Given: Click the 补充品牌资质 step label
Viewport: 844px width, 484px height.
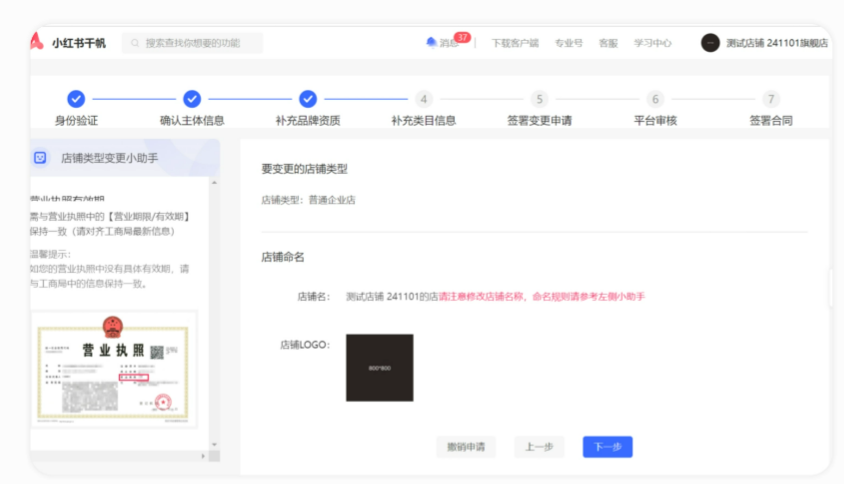Looking at the screenshot, I should pos(307,121).
